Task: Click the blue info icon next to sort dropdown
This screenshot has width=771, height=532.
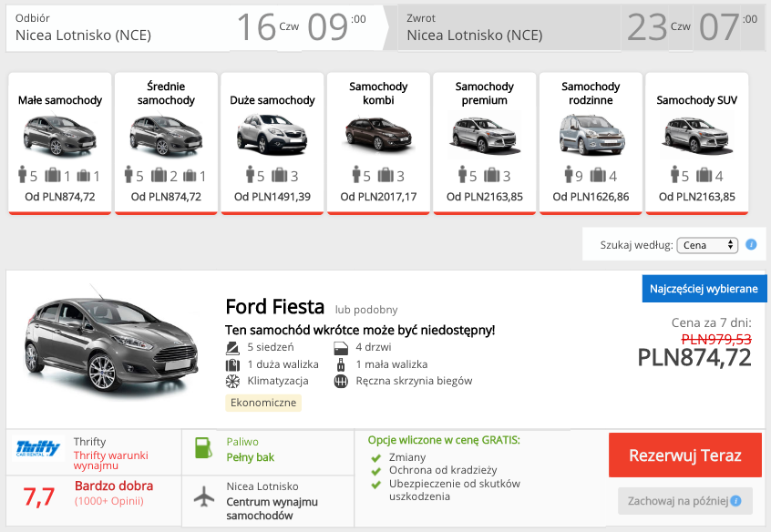Action: coord(752,244)
